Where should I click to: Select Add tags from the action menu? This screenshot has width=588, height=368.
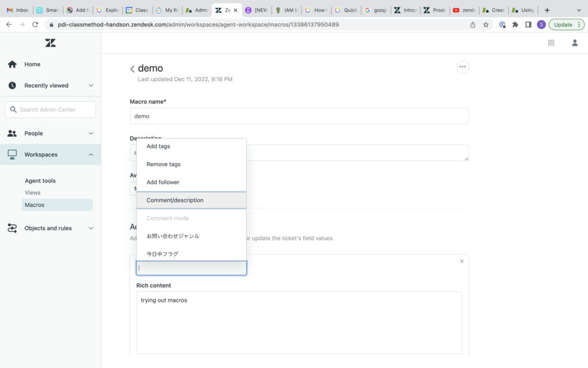[157, 146]
